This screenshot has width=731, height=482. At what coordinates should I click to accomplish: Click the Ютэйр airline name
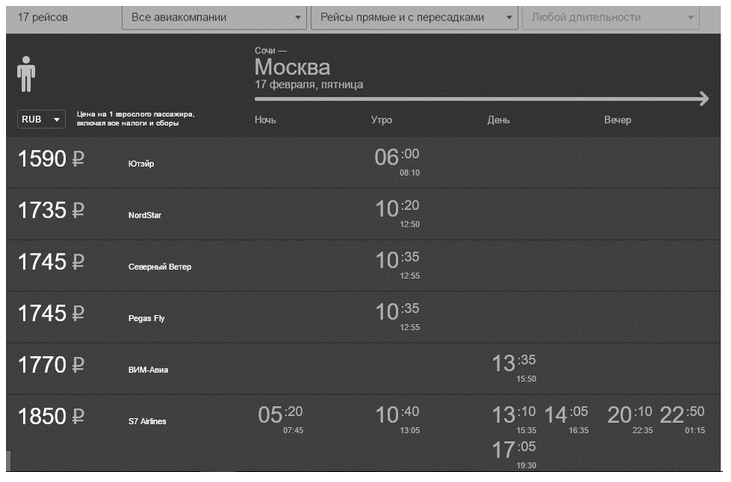coord(141,164)
